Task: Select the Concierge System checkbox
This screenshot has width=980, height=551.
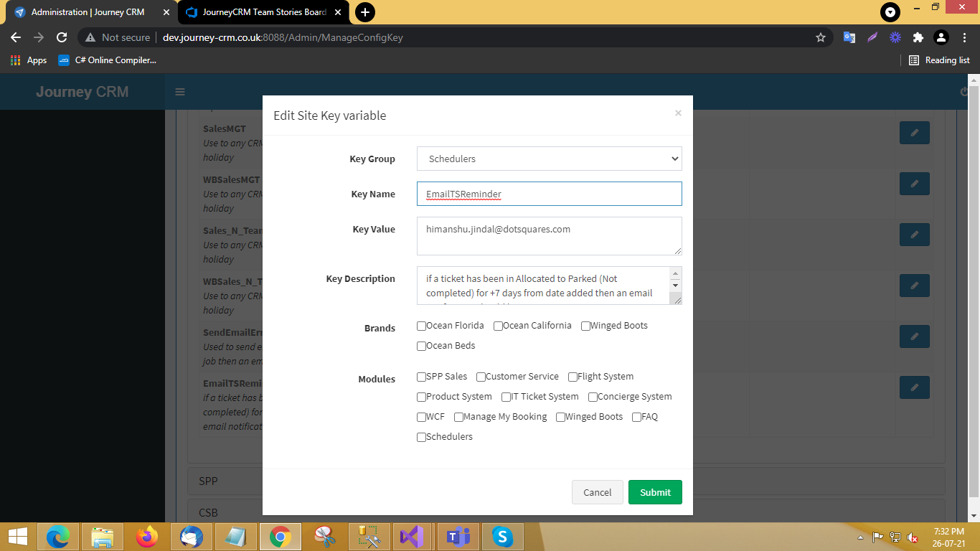Action: pos(593,397)
